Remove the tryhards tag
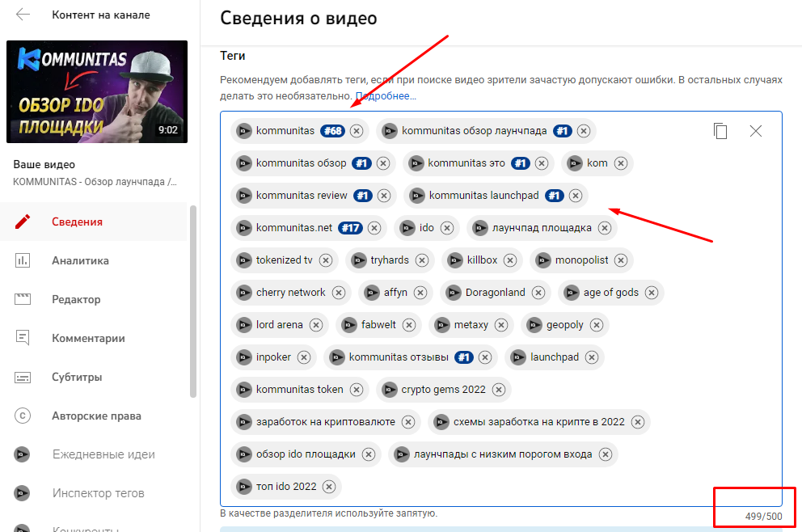802x532 pixels. pos(422,260)
